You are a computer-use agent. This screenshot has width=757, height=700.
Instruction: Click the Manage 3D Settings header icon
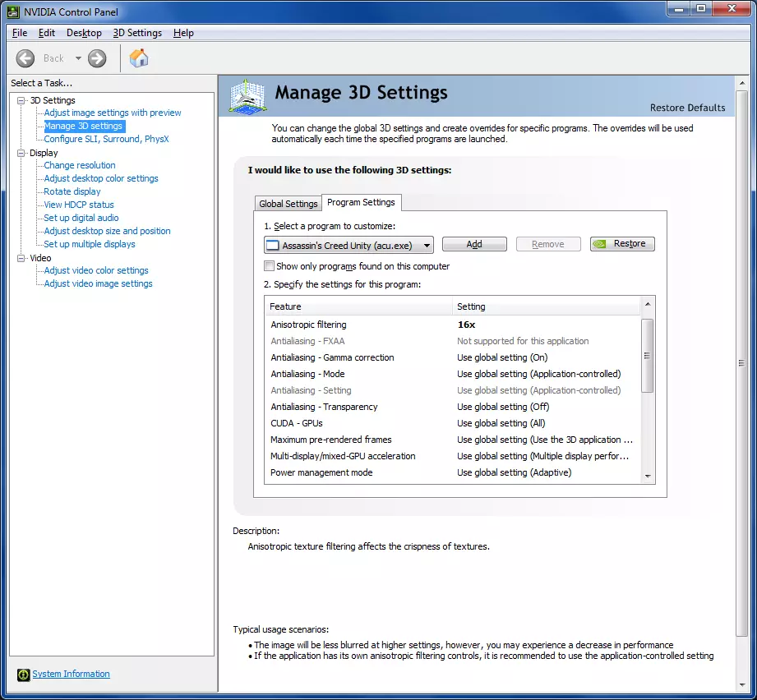247,97
